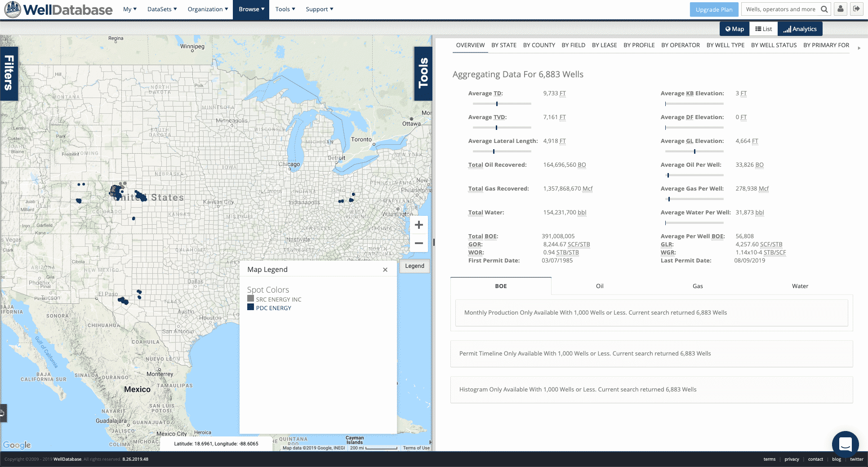This screenshot has height=467, width=868.
Task: Click the Upgrade Plan button
Action: click(714, 9)
